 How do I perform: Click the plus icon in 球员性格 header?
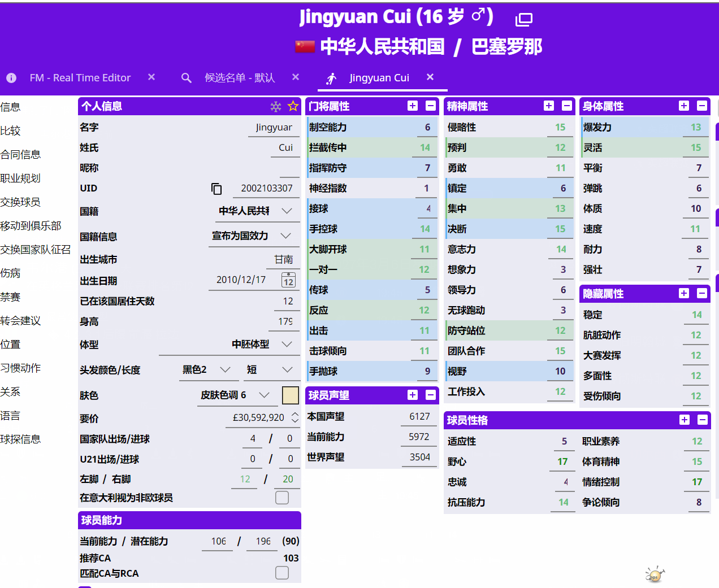(x=684, y=420)
